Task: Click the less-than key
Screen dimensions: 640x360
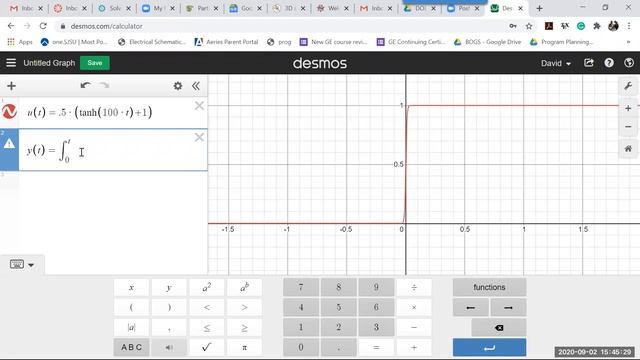Action: click(x=207, y=307)
